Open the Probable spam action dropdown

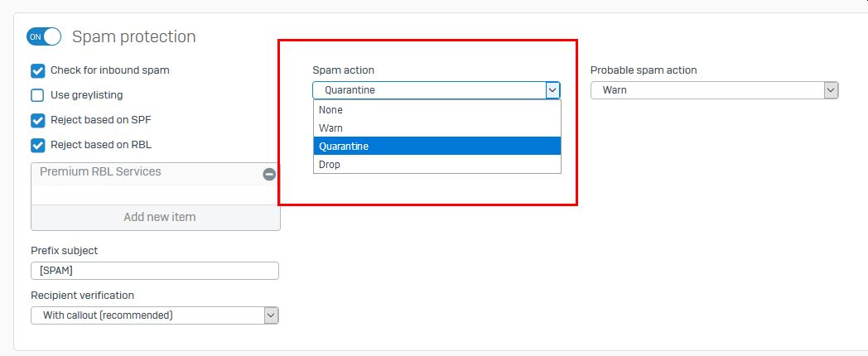714,90
